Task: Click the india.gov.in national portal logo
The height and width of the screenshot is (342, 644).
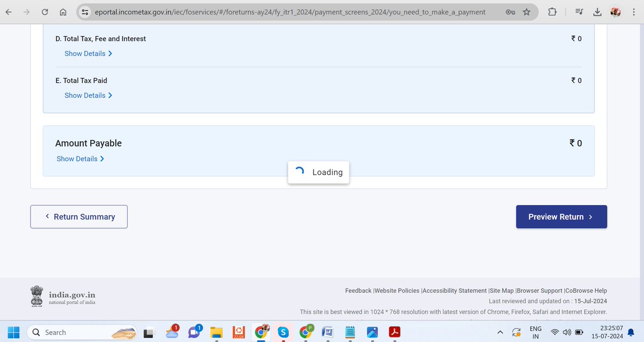Action: coord(63,296)
